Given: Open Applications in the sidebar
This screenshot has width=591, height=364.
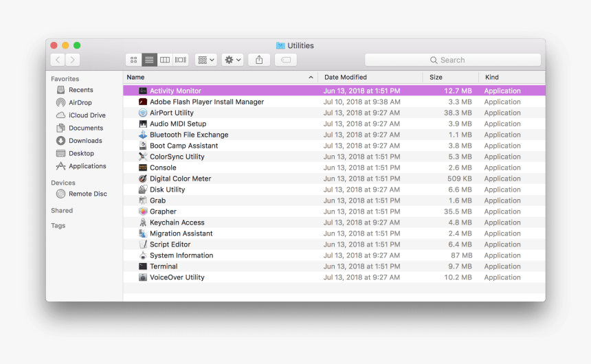Looking at the screenshot, I should (87, 166).
